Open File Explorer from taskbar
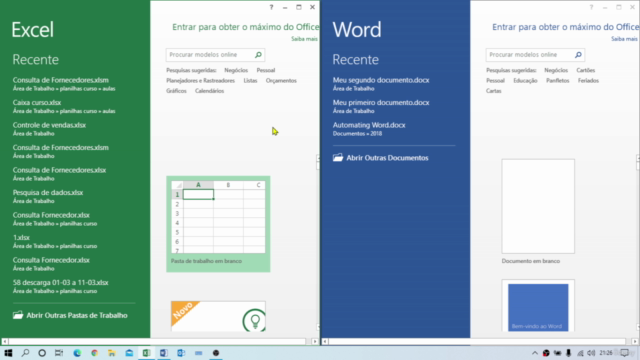This screenshot has height=360, width=640. pos(112,353)
